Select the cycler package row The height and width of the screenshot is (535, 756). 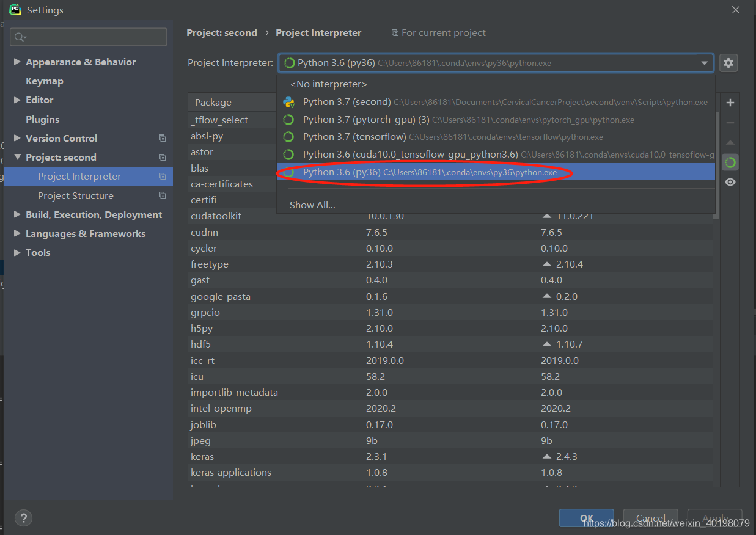450,249
